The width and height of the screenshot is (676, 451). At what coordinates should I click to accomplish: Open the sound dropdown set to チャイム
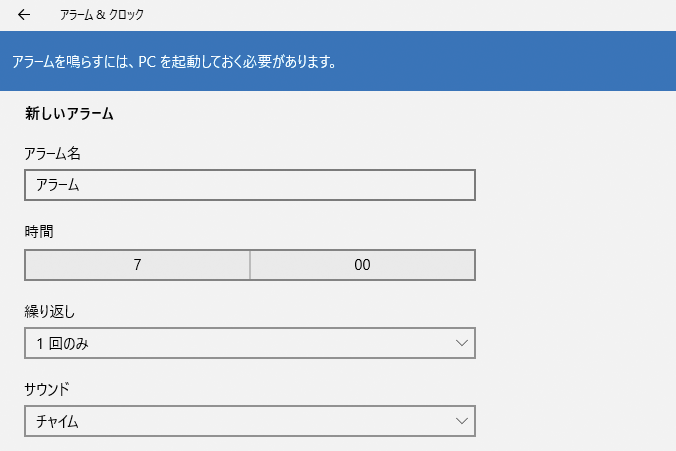[x=250, y=421]
